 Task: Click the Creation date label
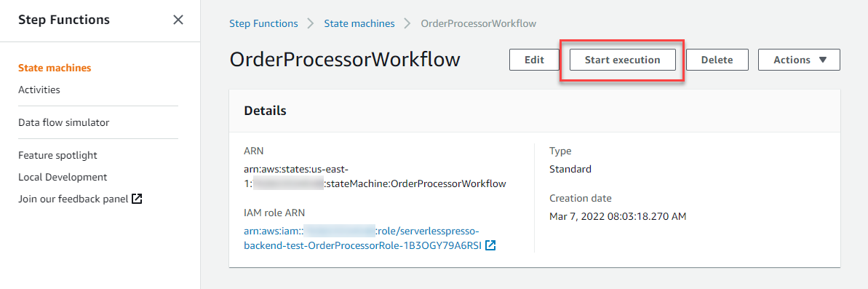[x=580, y=198]
